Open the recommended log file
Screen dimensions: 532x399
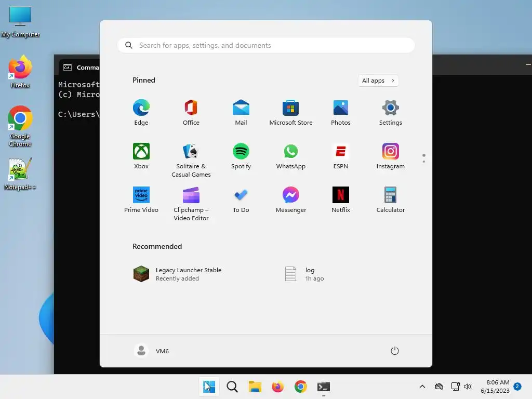pos(304,274)
